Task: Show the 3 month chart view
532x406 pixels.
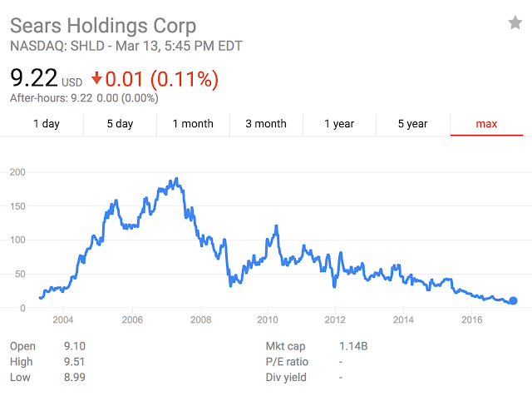Action: (x=266, y=124)
